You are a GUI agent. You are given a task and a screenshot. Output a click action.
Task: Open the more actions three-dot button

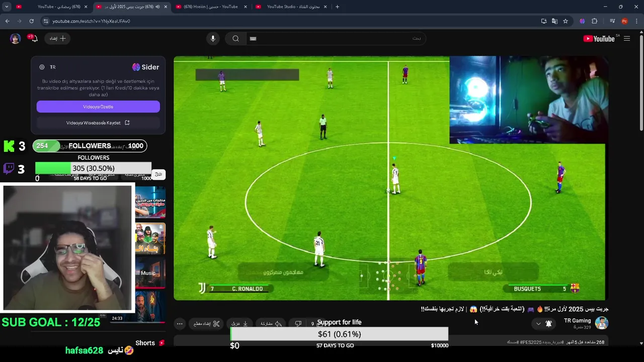180,323
